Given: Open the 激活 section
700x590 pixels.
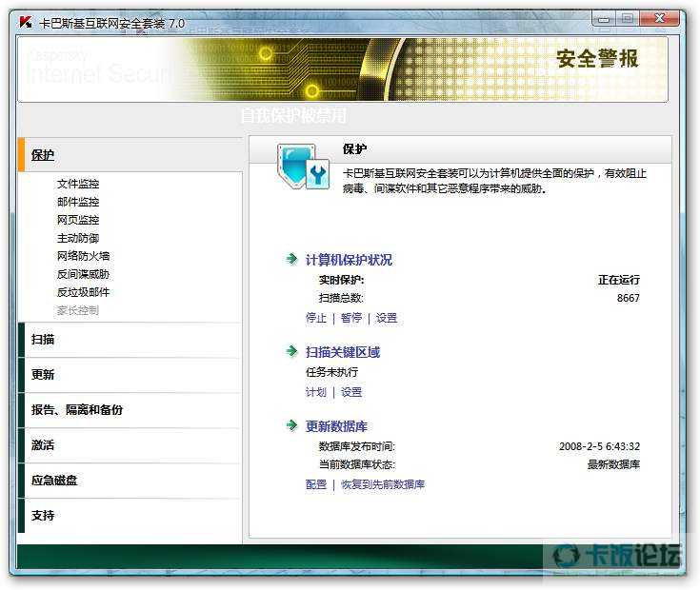Looking at the screenshot, I should pyautogui.click(x=130, y=445).
